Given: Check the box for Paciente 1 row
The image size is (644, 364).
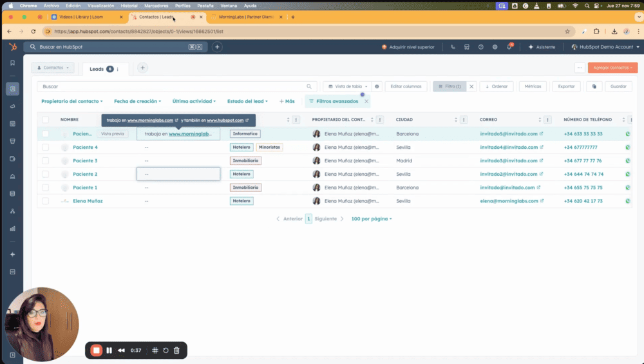Looking at the screenshot, I should coord(45,187).
